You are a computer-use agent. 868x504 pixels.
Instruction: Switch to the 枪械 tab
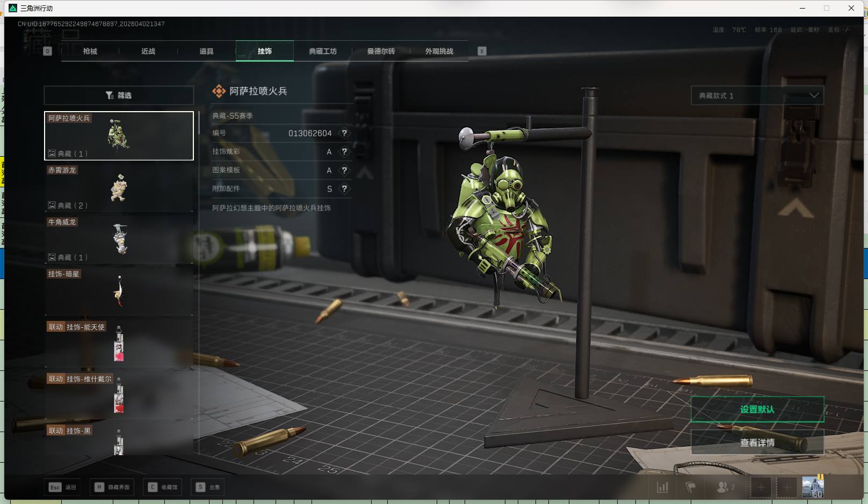coord(90,52)
